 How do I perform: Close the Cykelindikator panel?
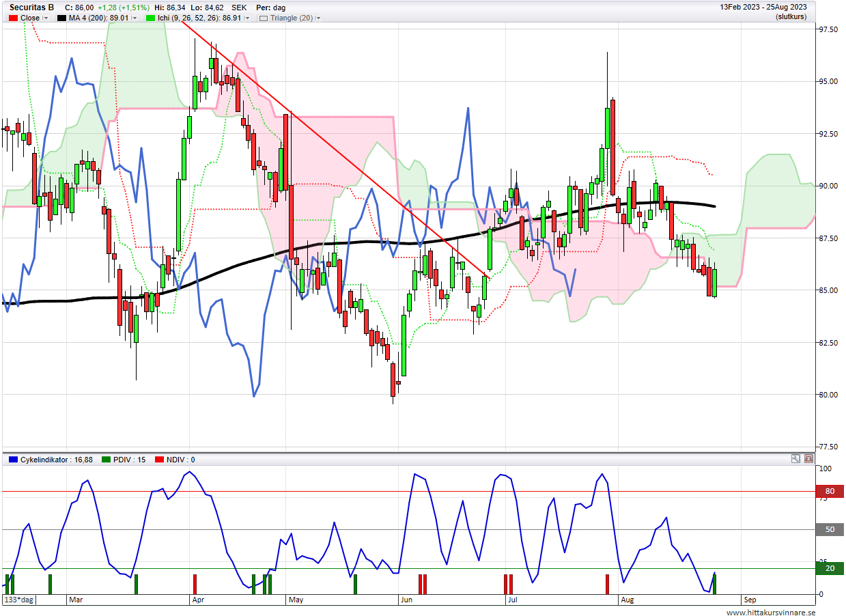click(809, 459)
